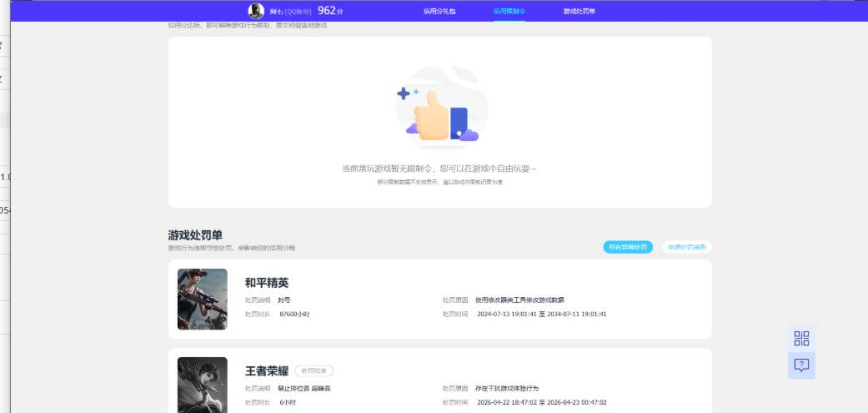Click the 2026-04-22 18:47:02 penalty time range
The width and height of the screenshot is (868, 413).
(541, 402)
